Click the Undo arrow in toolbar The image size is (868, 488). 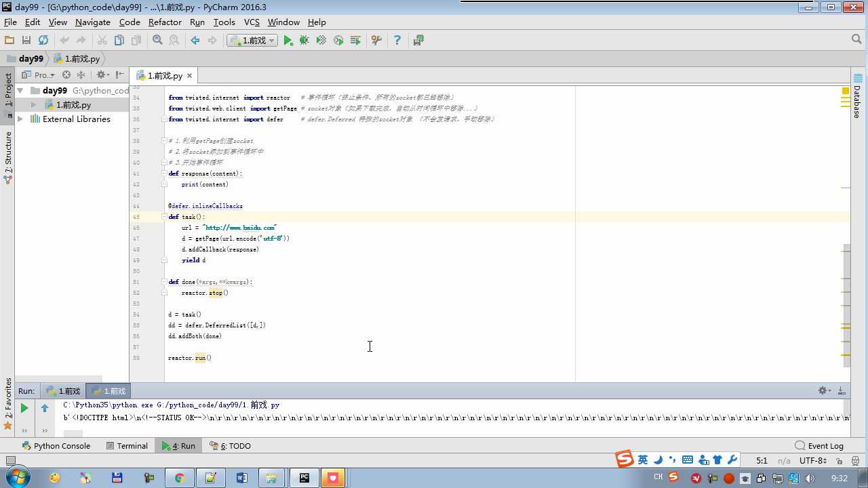coord(64,41)
